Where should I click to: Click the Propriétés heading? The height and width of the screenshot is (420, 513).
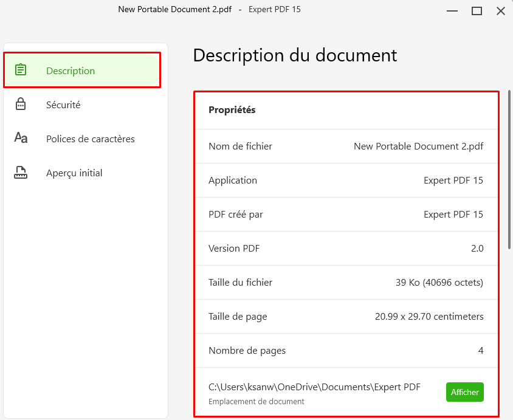[232, 110]
